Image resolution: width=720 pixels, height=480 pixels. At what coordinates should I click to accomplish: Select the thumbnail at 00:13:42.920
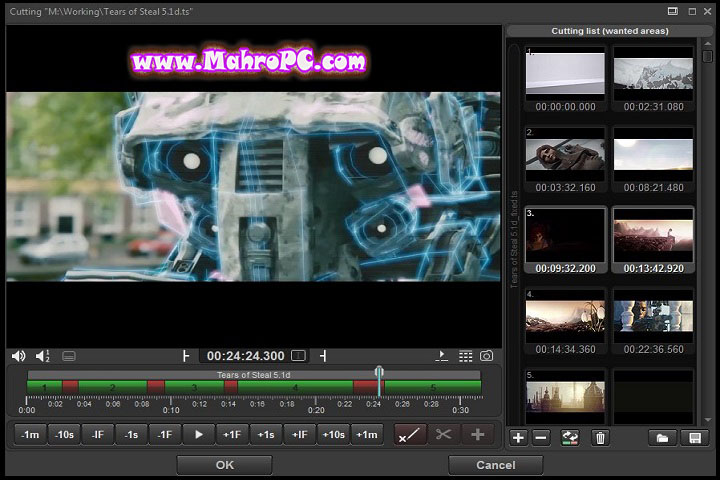[x=653, y=240]
